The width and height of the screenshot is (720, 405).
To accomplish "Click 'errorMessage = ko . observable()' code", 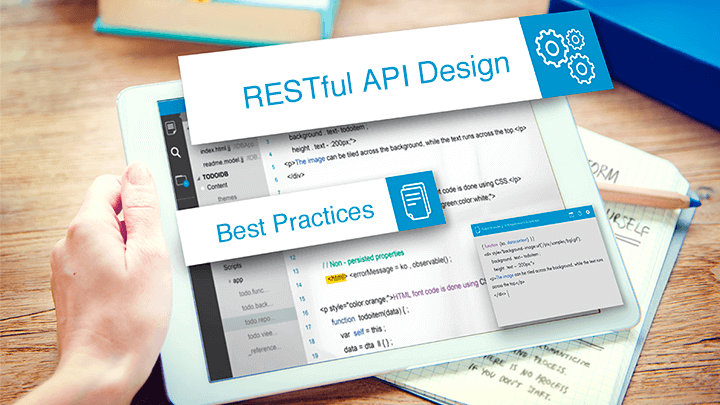I will [x=401, y=268].
